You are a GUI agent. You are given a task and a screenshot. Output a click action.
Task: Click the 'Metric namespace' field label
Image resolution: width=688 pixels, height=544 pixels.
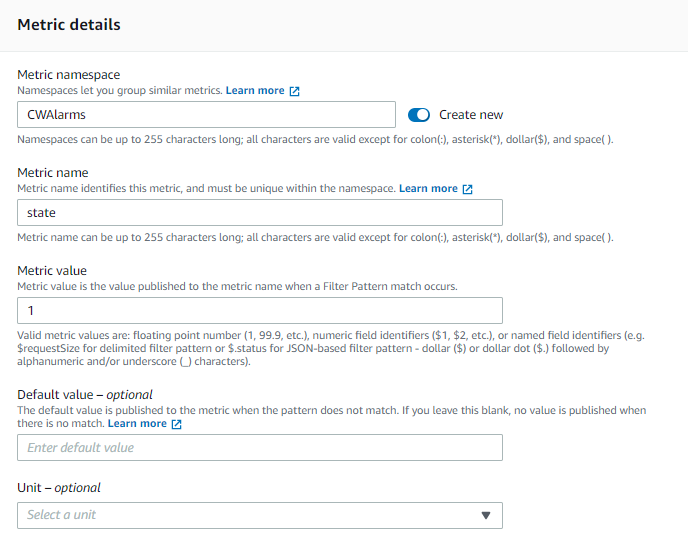[69, 75]
